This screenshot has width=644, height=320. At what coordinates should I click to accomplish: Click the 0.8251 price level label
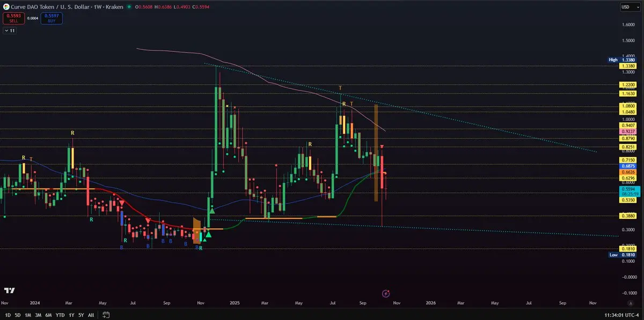pyautogui.click(x=628, y=146)
